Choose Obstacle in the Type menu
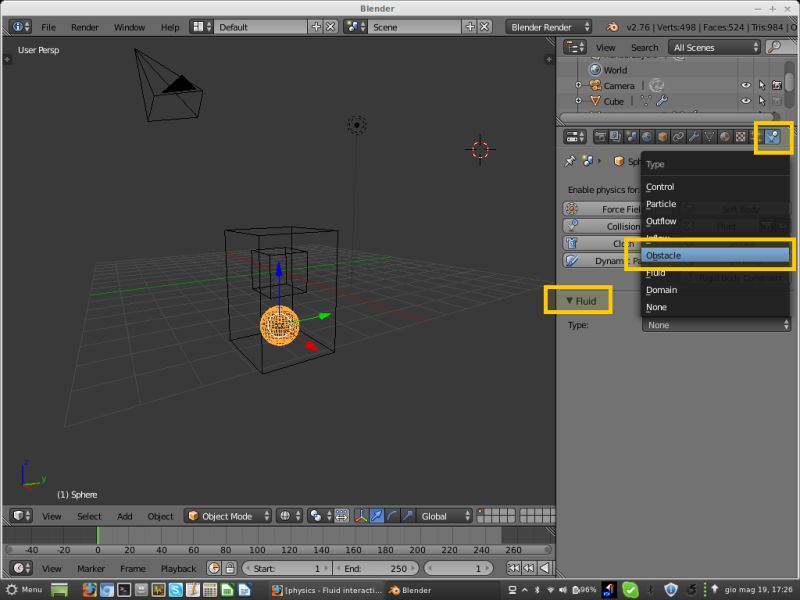Viewport: 800px width, 600px height. point(715,256)
